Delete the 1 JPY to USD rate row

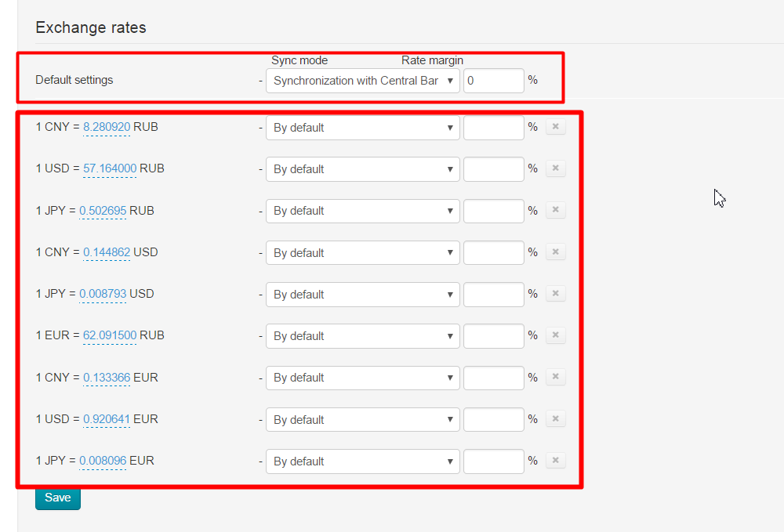(x=555, y=293)
